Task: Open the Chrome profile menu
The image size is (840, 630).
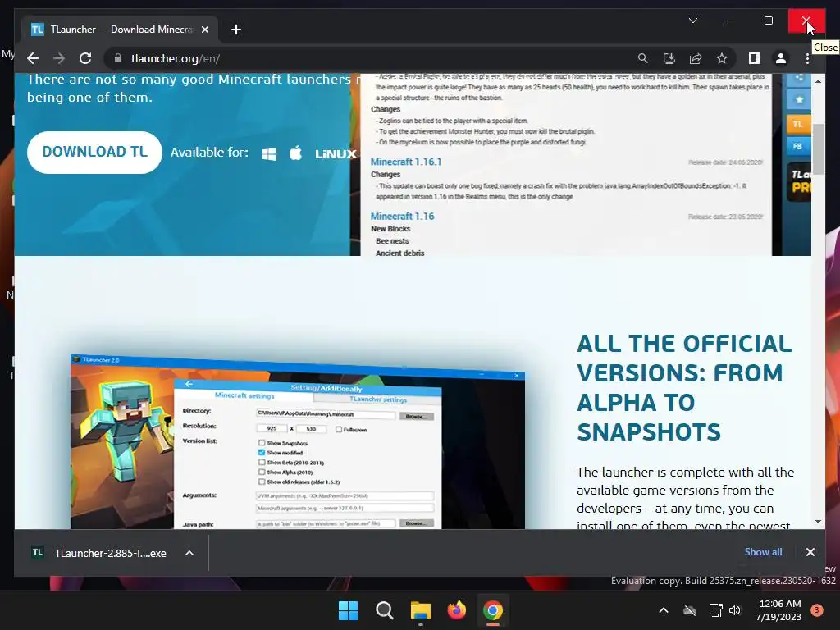Action: click(781, 58)
